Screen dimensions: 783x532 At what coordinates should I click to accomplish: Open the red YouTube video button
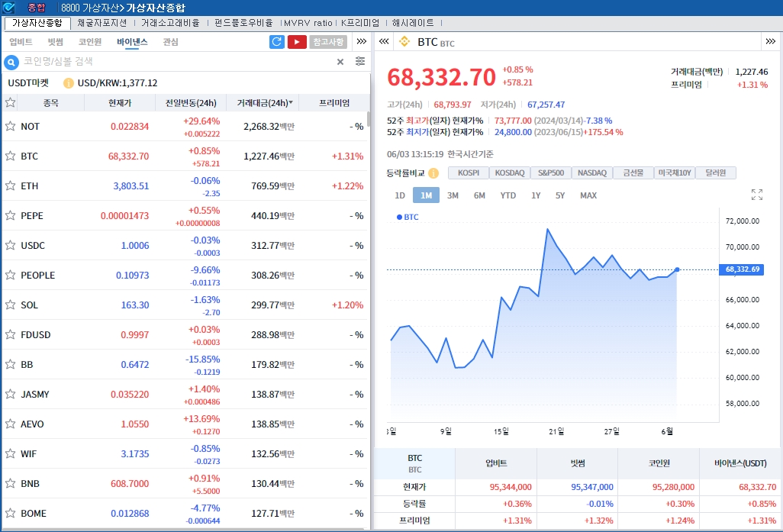297,42
